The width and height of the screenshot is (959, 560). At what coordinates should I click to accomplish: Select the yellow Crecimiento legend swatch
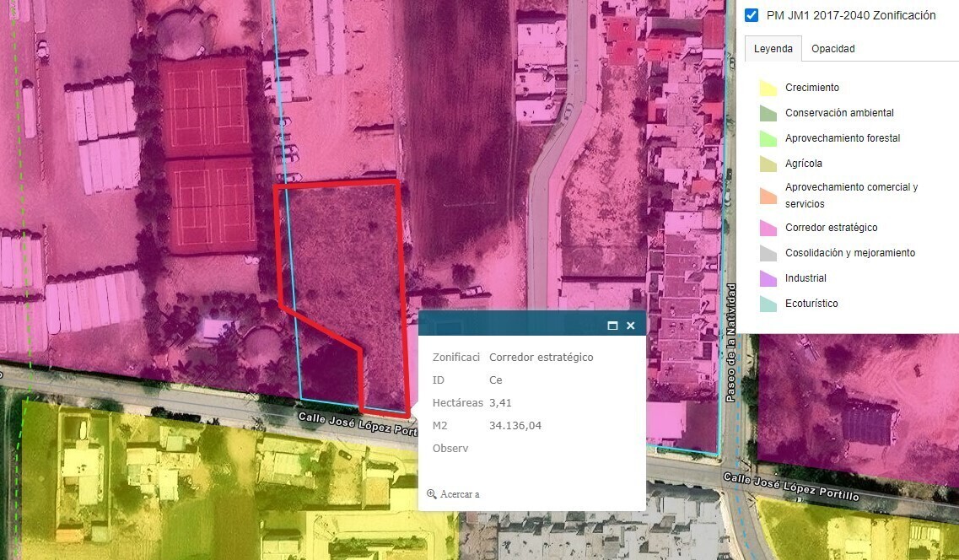[x=768, y=88]
